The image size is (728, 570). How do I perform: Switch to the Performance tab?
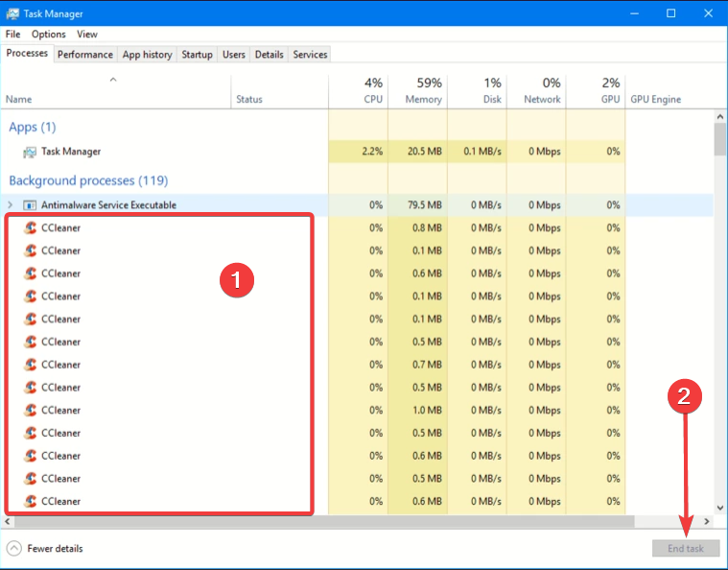tap(85, 55)
